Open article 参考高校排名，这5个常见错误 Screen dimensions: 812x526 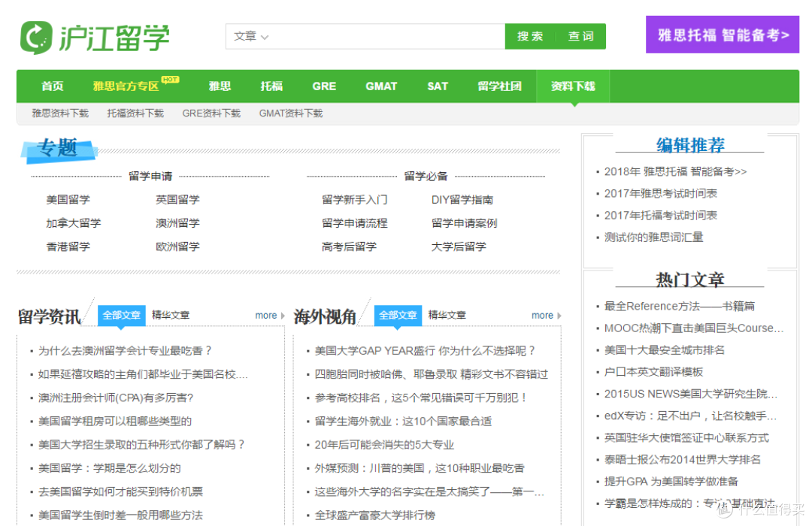tap(420, 398)
